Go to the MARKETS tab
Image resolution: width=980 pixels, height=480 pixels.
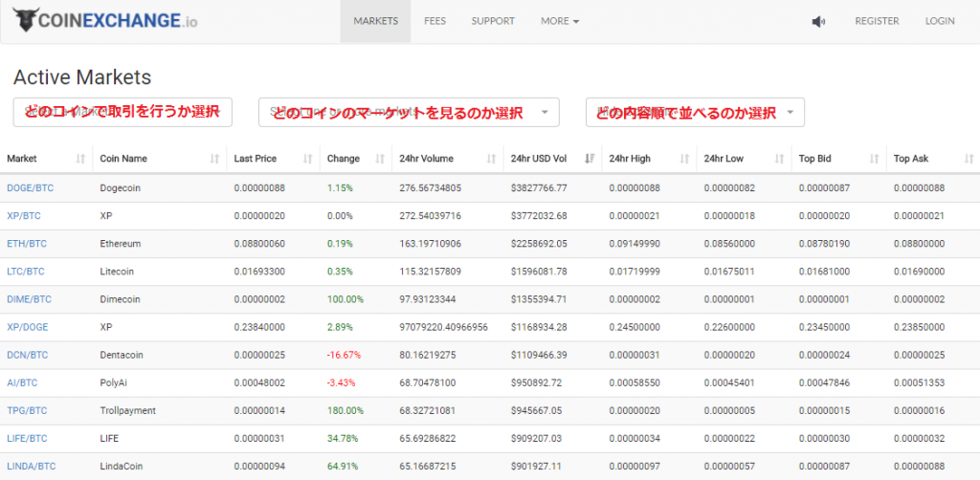[375, 21]
